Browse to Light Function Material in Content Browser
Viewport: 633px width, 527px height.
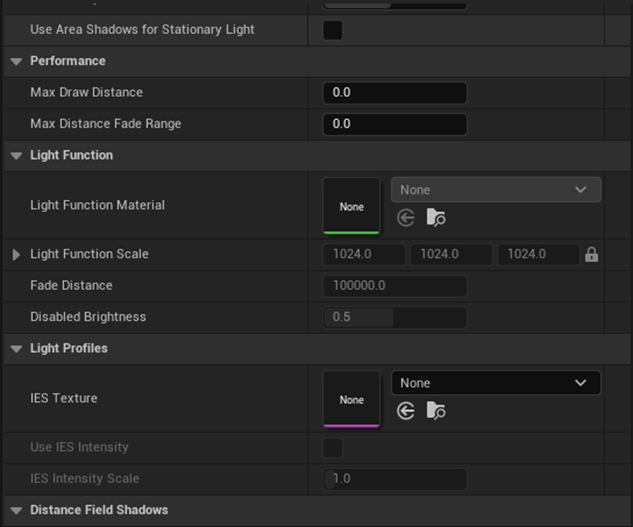(435, 218)
